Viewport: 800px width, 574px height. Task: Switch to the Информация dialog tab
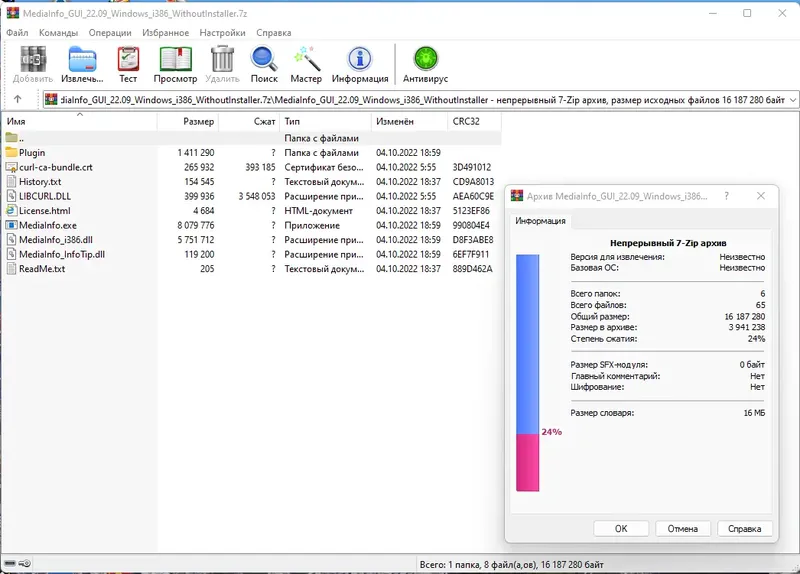(x=540, y=221)
